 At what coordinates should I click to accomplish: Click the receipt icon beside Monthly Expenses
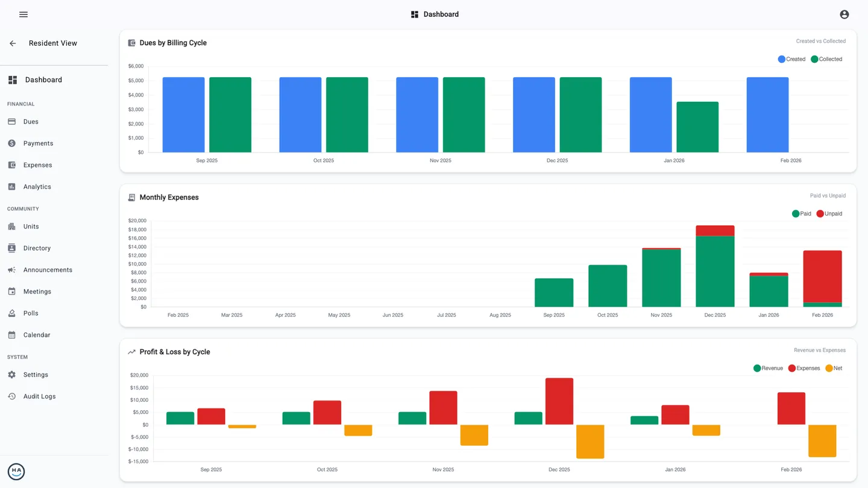pos(131,198)
